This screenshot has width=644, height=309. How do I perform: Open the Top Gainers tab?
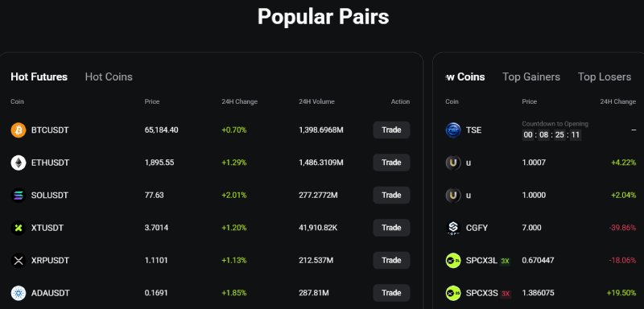click(531, 76)
